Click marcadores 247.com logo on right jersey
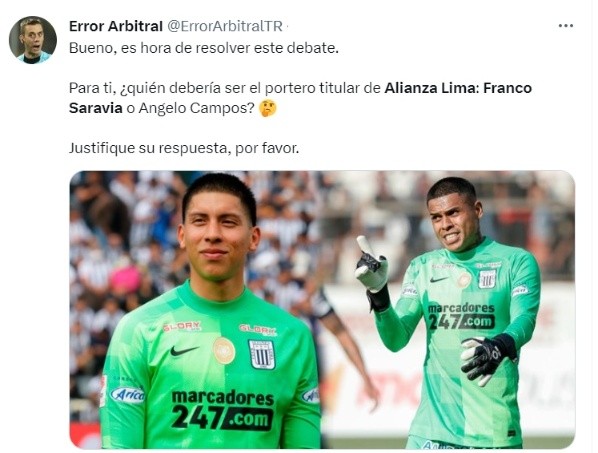The height and width of the screenshot is (453, 598). [x=461, y=316]
